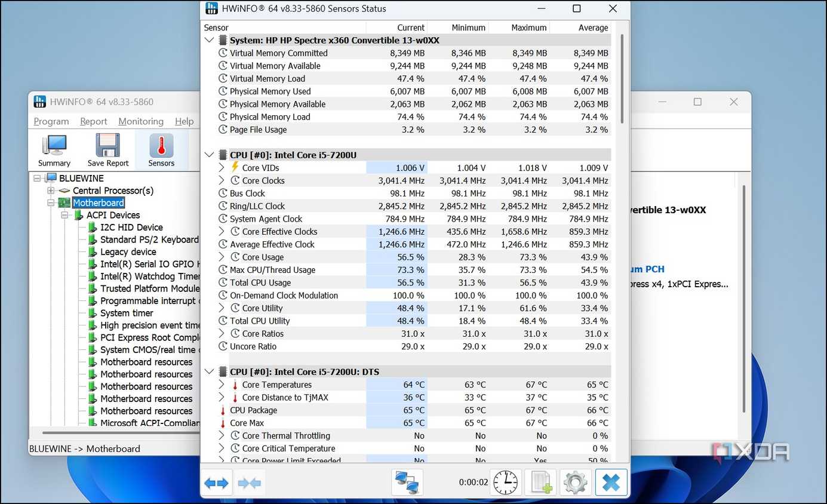Collapse the BLUEWINE root tree node
The height and width of the screenshot is (504, 827).
[x=38, y=178]
